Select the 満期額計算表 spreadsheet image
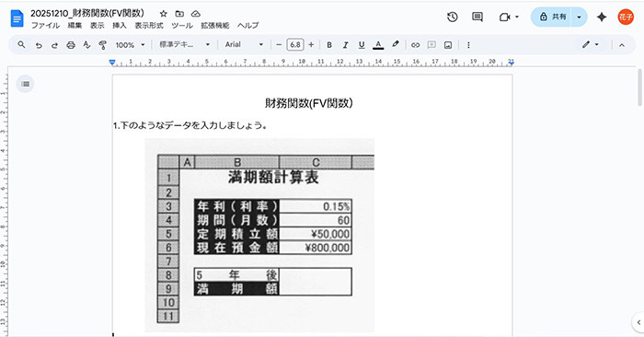644x337 pixels. pos(259,235)
